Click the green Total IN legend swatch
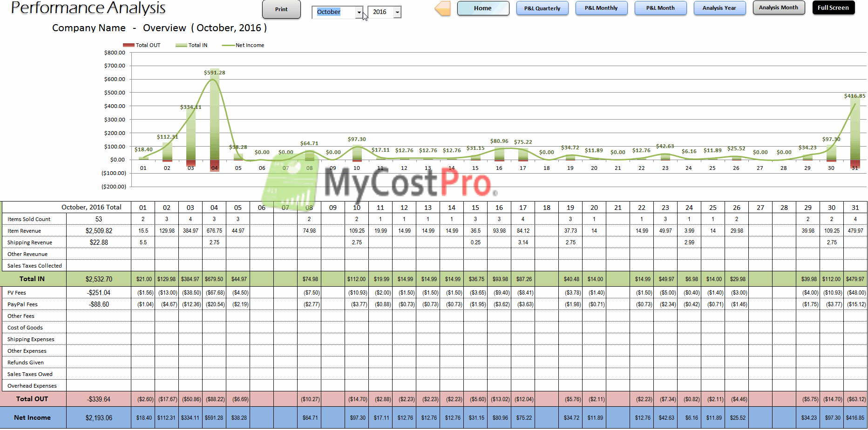 pos(181,46)
